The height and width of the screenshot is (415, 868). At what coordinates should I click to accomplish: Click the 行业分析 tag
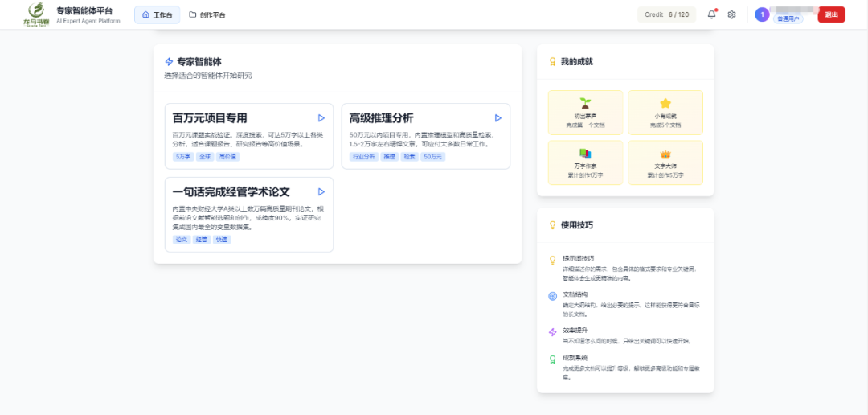coord(364,157)
